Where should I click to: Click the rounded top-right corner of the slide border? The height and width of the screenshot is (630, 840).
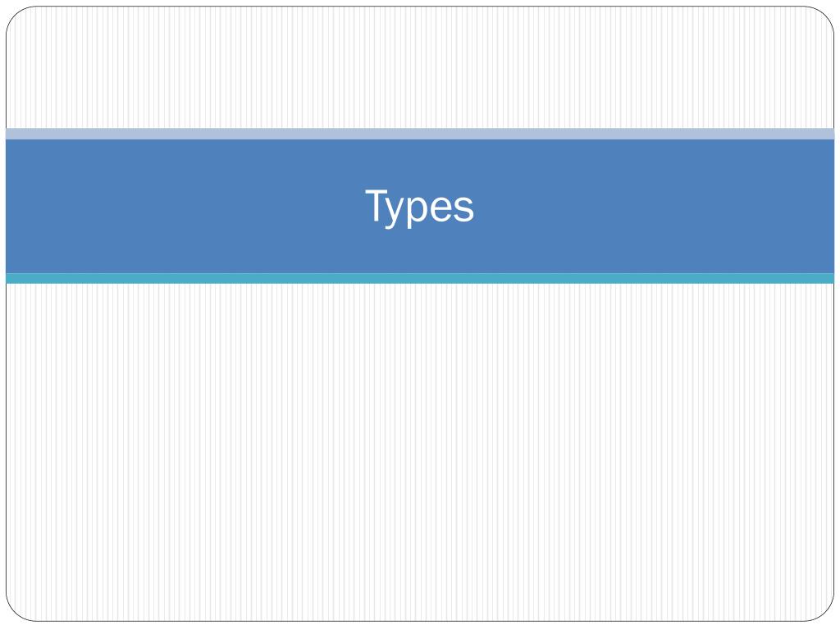[x=825, y=15]
